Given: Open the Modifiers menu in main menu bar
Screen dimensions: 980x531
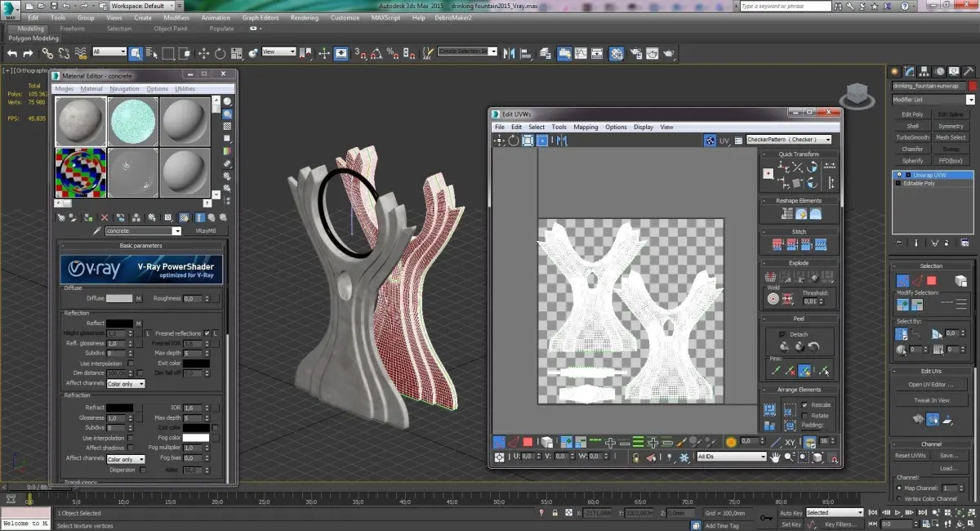Looking at the screenshot, I should [x=176, y=17].
